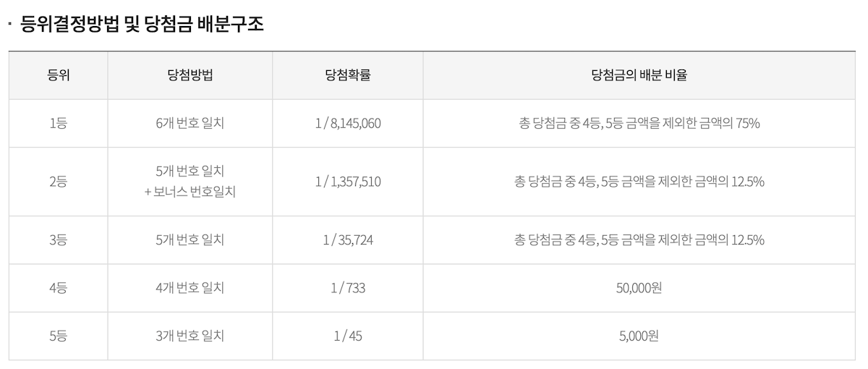Click the 당첨확률 column header
Viewport: 868px width, 369px height.
pyautogui.click(x=348, y=75)
